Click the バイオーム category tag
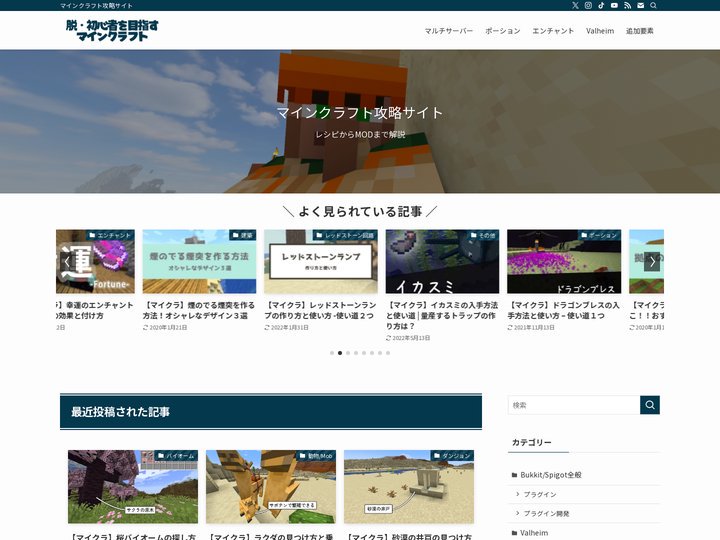Screen dimensions: 720x540 [x=176, y=456]
